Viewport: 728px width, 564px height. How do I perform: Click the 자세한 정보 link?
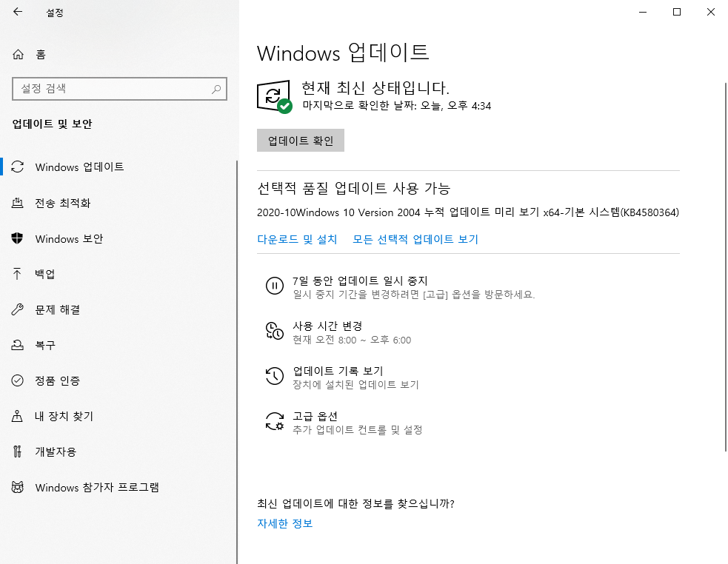coord(285,523)
